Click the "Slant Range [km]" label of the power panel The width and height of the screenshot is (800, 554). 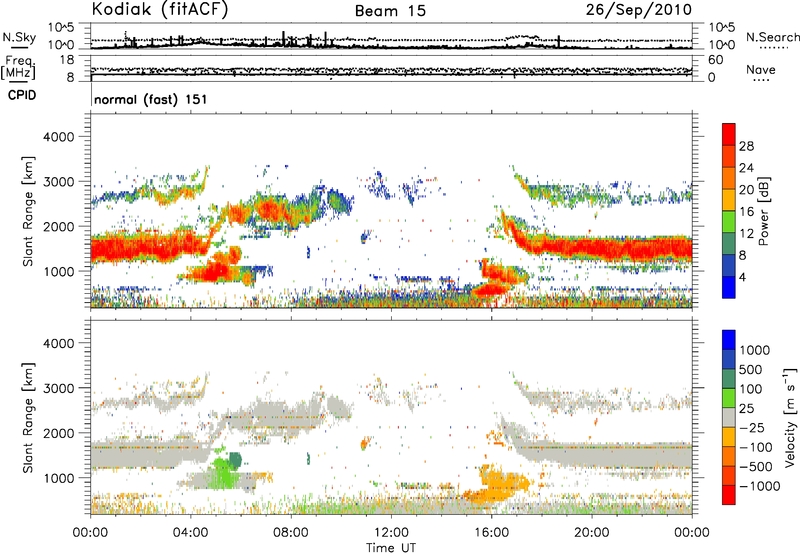28,211
